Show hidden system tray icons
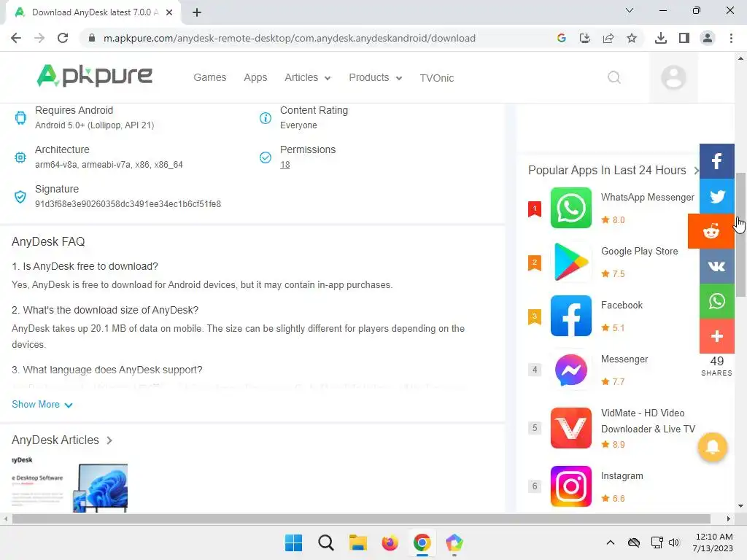747x560 pixels. click(611, 542)
